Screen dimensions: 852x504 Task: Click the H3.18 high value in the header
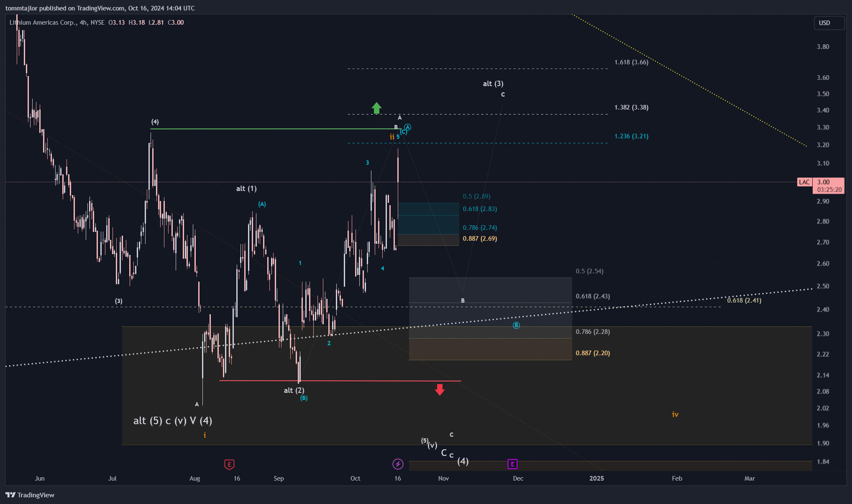click(137, 23)
